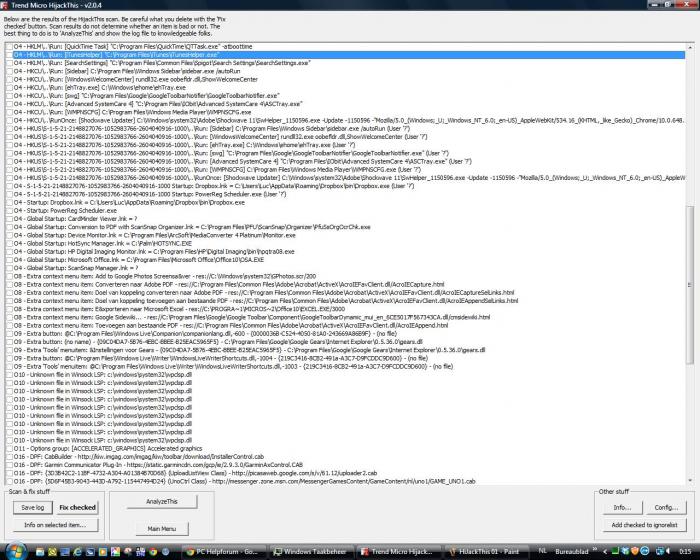Open the volume speaker tray icon
This screenshot has width=700, height=560.
668,552
